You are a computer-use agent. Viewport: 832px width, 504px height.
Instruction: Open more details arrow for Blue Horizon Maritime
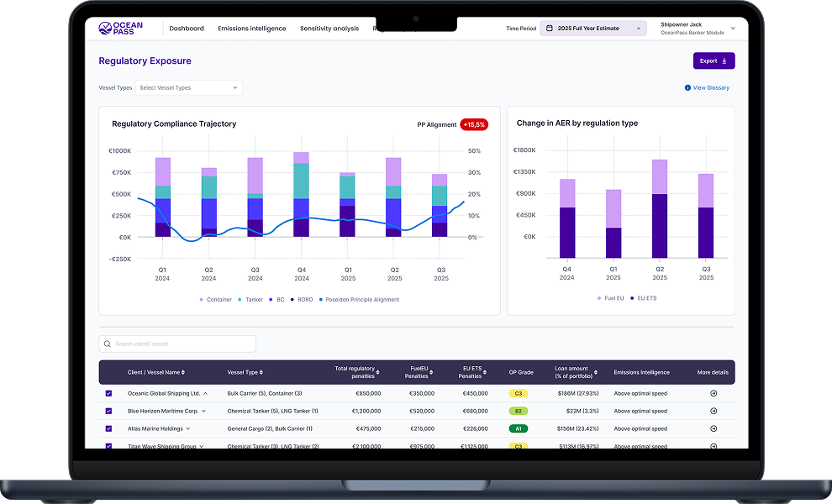(713, 411)
